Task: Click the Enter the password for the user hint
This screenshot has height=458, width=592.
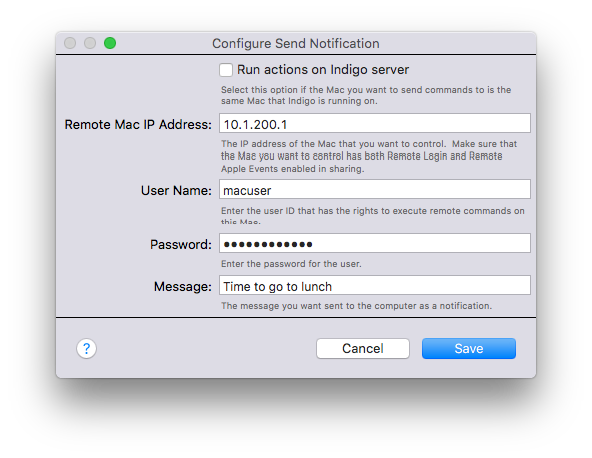Action: coord(291,264)
